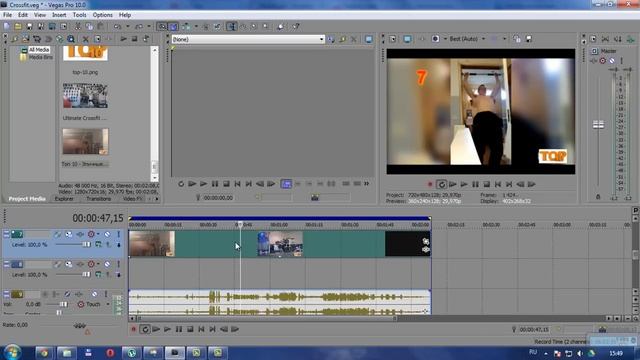
Task: Select Media Bins in media tree
Action: 40,57
